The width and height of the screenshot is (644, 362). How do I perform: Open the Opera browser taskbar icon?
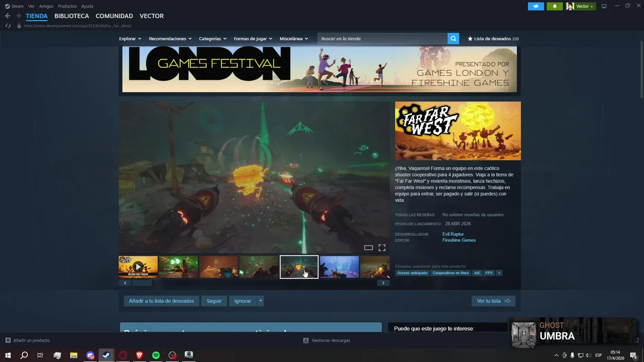(123, 355)
